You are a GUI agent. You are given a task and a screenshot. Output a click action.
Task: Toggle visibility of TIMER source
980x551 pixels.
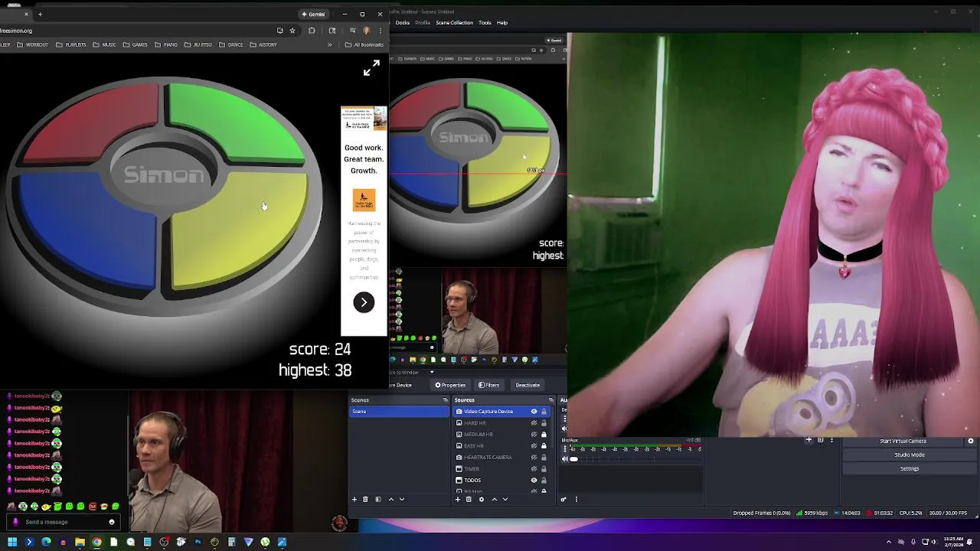(534, 468)
